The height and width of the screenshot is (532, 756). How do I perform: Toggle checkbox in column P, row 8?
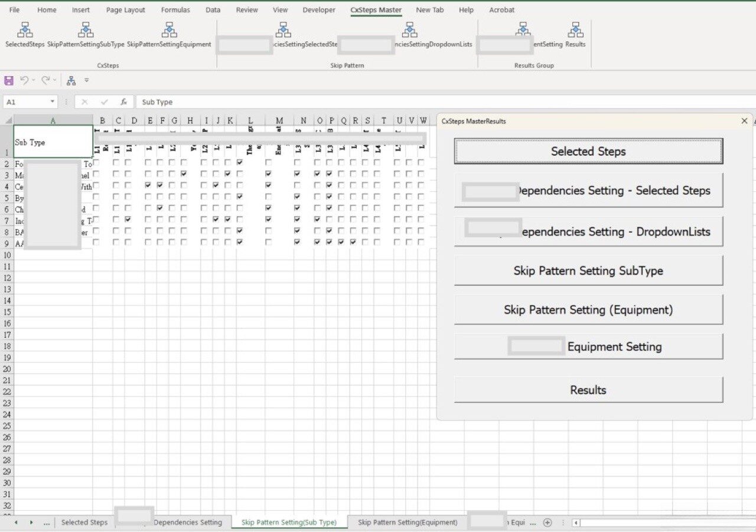pos(328,231)
